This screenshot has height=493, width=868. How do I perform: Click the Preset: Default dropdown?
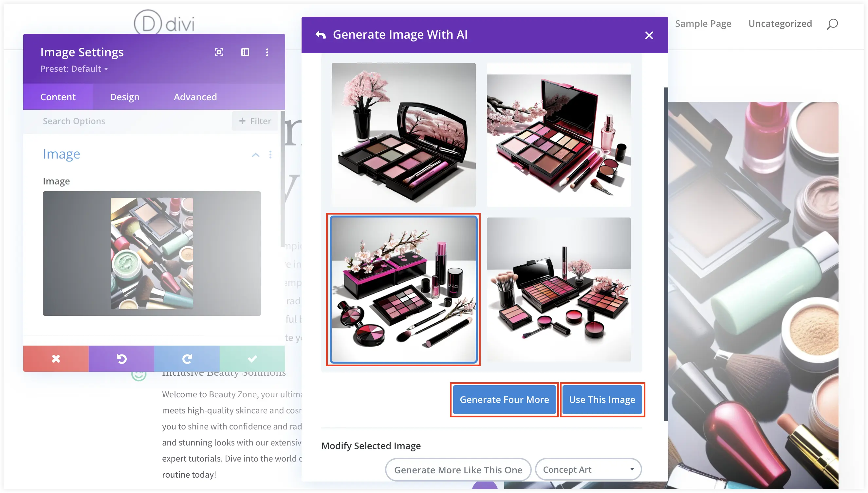(75, 68)
